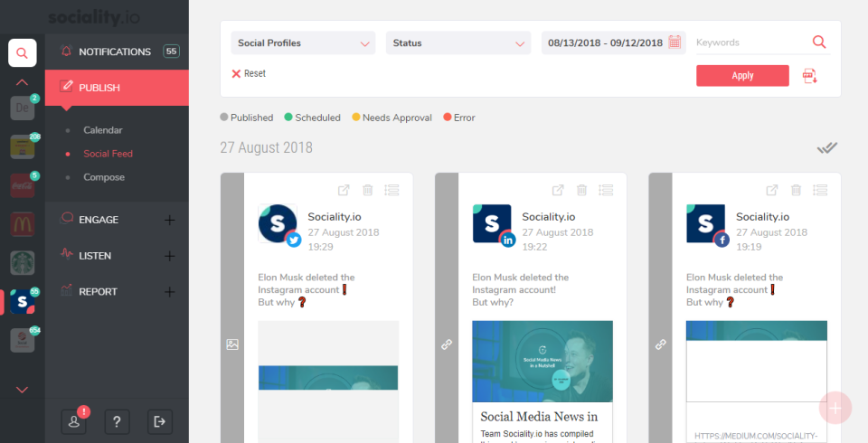Open the Elon Musk image in LinkedIn post

[x=542, y=361]
